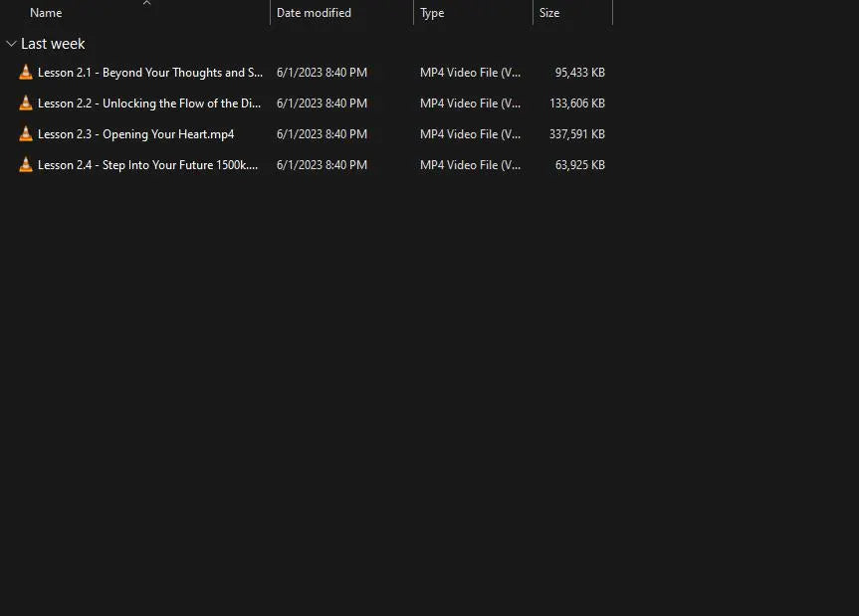Select Lesson 2.2 - Unlocking the Flow file name

click(149, 103)
